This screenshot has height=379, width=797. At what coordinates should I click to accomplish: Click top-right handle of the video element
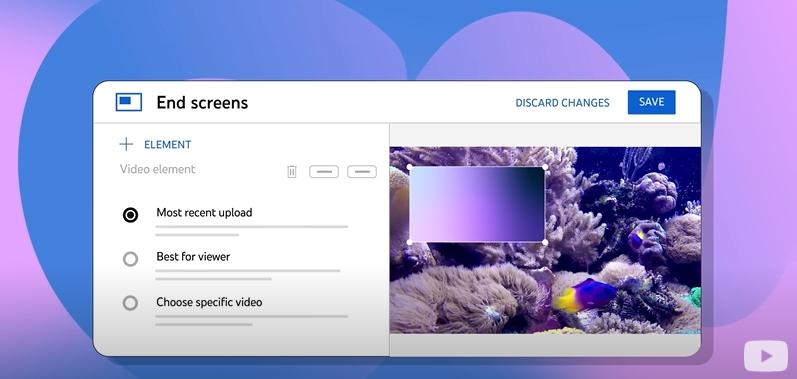click(545, 167)
